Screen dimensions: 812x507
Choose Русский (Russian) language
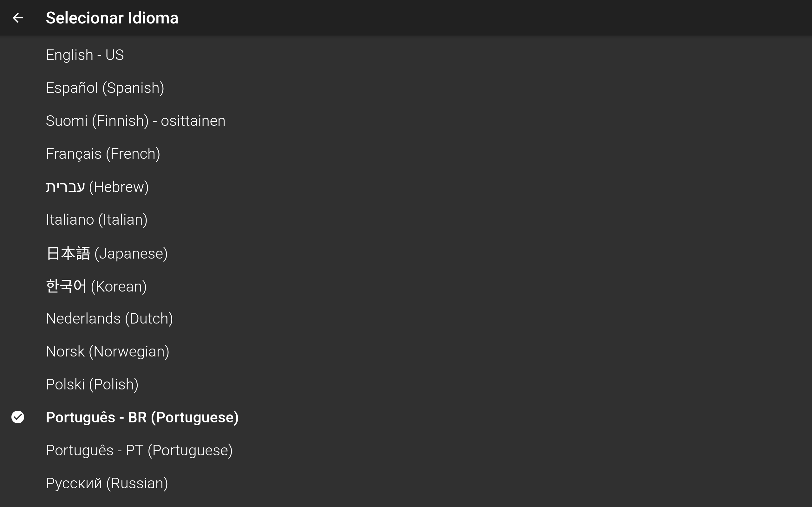pos(406,483)
